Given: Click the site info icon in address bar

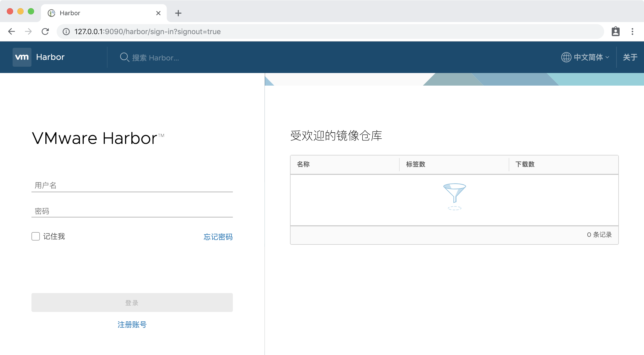Looking at the screenshot, I should [x=66, y=32].
